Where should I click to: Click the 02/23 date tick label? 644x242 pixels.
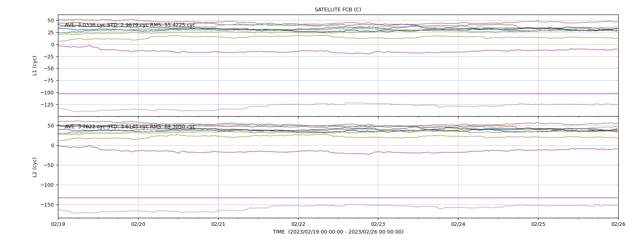tap(378, 224)
